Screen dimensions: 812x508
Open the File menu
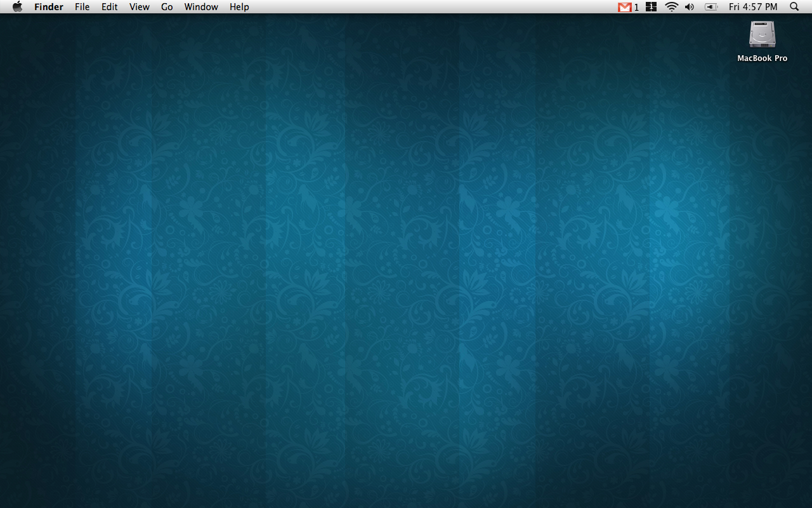[x=82, y=7]
